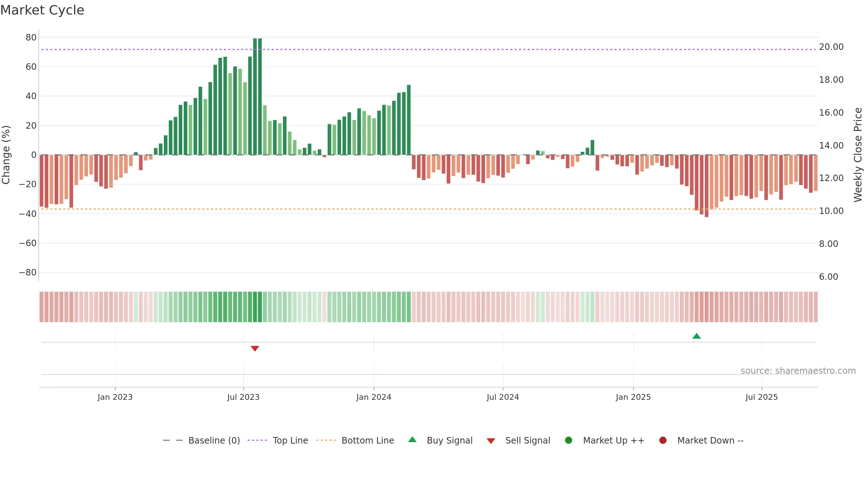868x488 pixels.
Task: Click the "Jul 2023" x-axis label
Action: point(243,397)
